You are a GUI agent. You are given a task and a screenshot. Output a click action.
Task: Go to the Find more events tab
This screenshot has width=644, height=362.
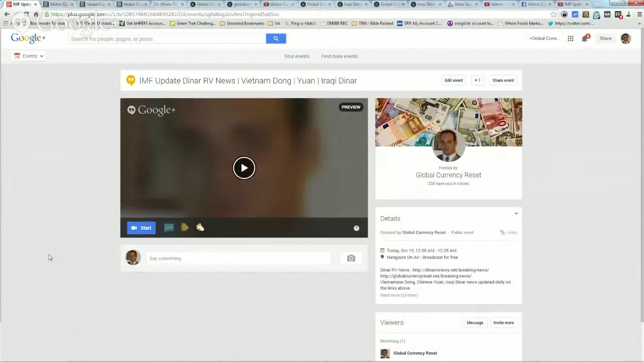340,56
